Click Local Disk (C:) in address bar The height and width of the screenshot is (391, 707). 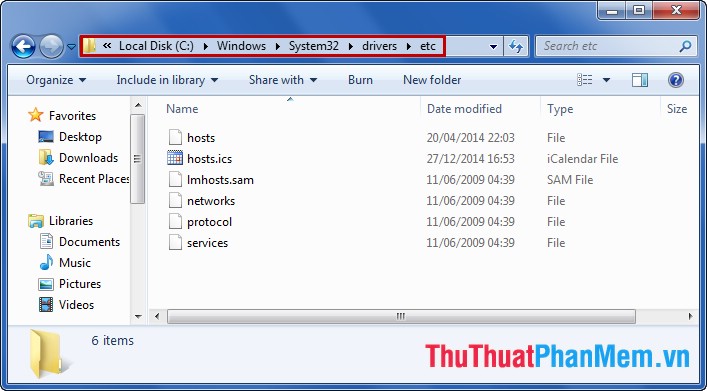(156, 46)
